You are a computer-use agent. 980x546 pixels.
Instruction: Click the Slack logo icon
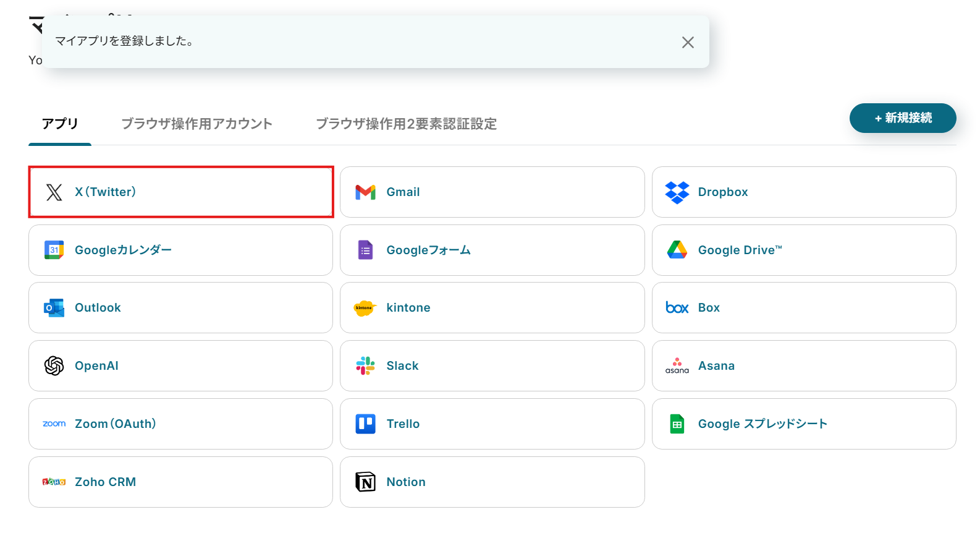pos(366,365)
